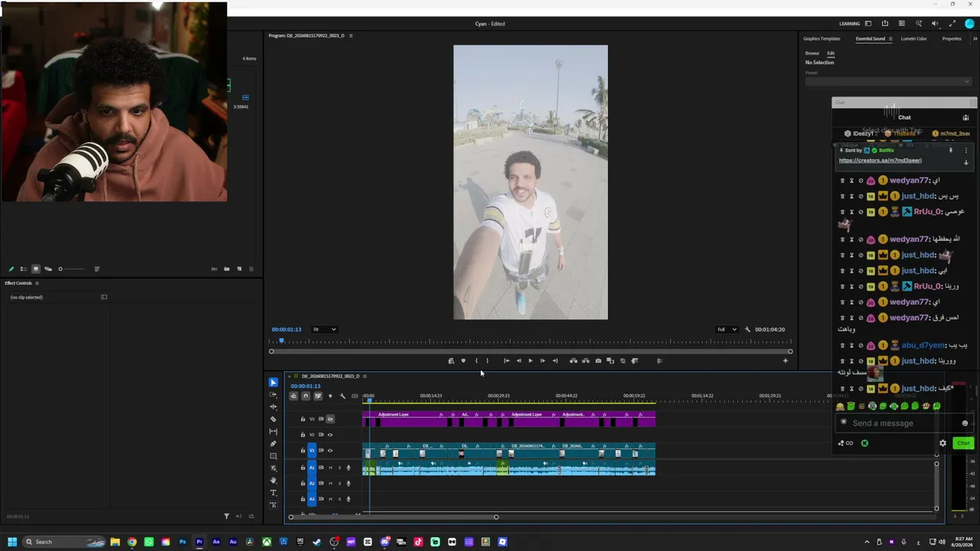Open the timeline sequence panel menu
Screen dimensions: 980x551
[364, 376]
